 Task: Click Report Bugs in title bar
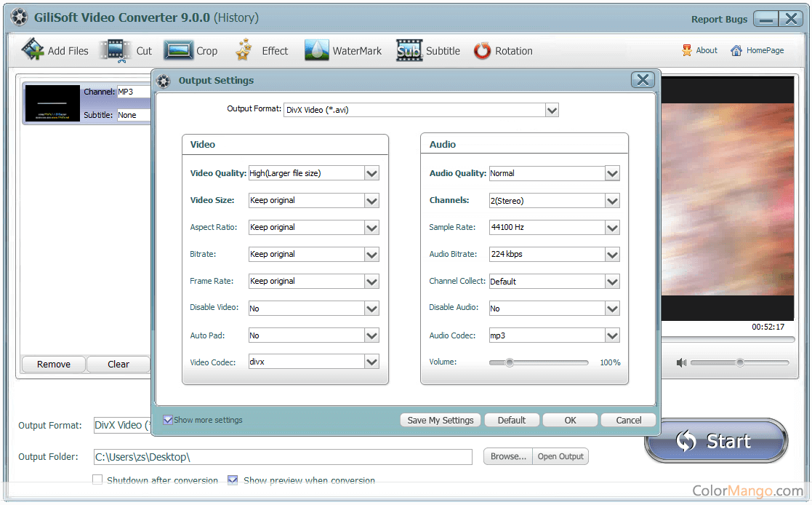pyautogui.click(x=719, y=20)
